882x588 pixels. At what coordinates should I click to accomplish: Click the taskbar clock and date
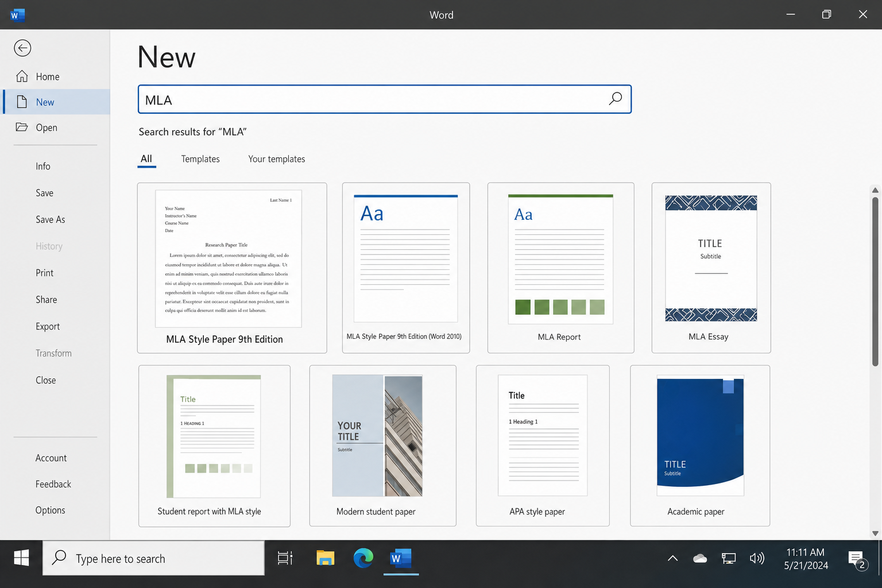tap(806, 559)
